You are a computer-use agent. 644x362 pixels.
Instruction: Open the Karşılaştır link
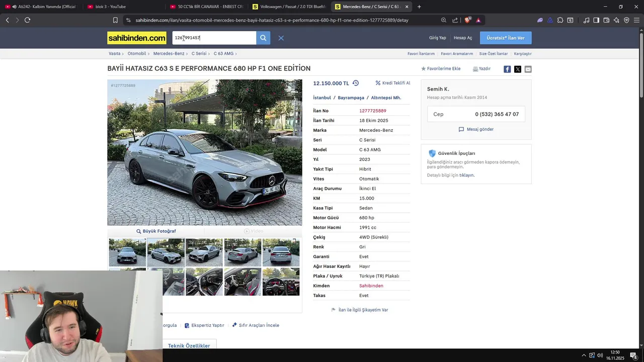click(x=523, y=54)
